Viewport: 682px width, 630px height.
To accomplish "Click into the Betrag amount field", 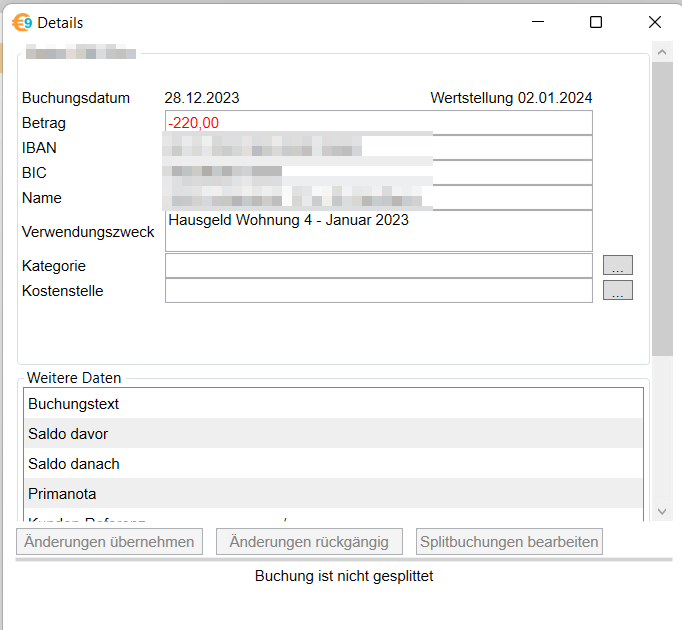I will pyautogui.click(x=378, y=123).
